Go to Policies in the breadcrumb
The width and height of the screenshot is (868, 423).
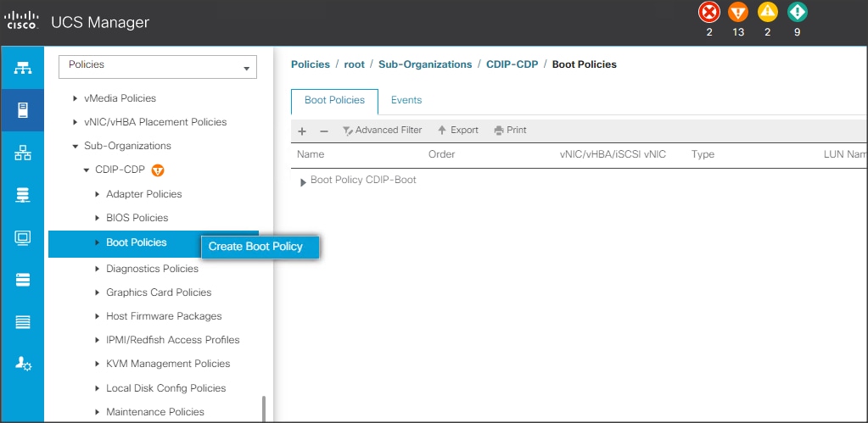click(x=311, y=64)
